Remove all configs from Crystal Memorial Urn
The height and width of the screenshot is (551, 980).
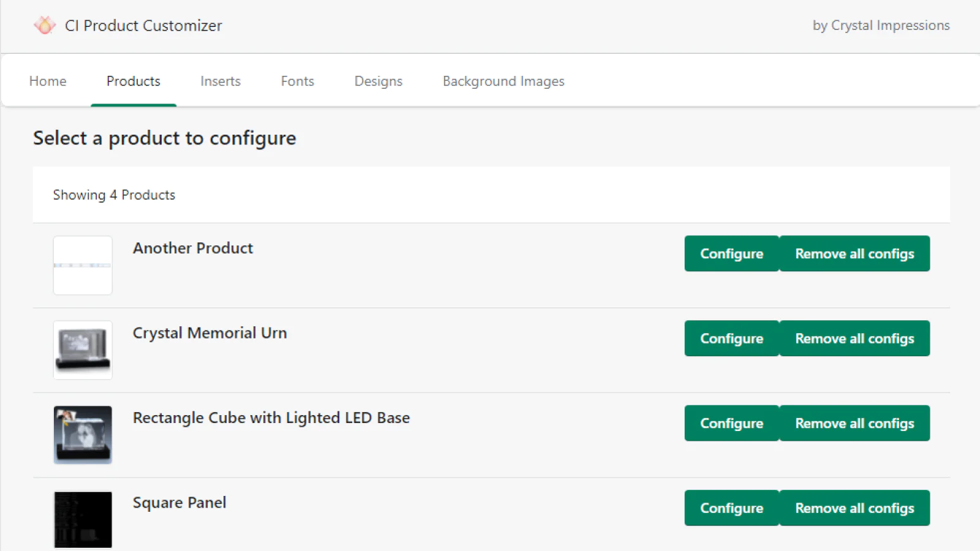point(854,339)
